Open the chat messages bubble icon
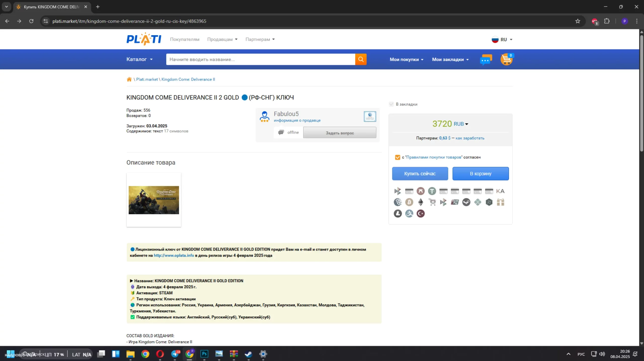Image resolution: width=644 pixels, height=361 pixels. coord(486,60)
